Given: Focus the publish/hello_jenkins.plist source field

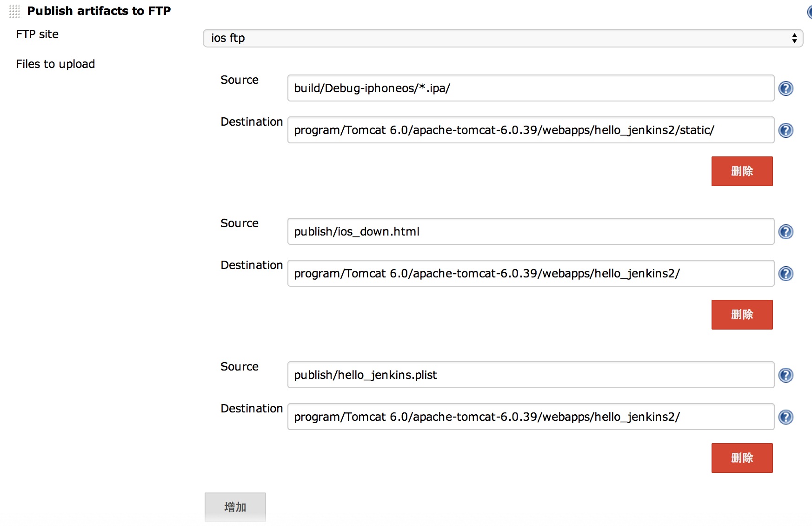Looking at the screenshot, I should pos(531,375).
